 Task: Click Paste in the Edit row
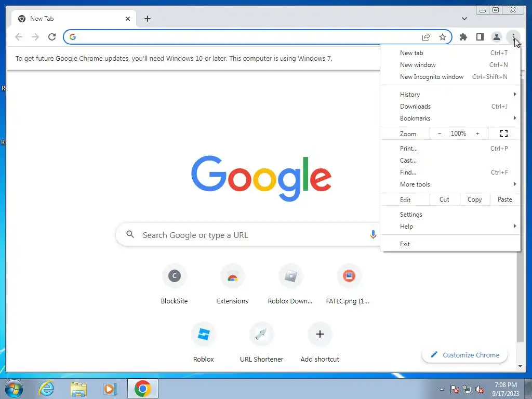[x=505, y=199]
